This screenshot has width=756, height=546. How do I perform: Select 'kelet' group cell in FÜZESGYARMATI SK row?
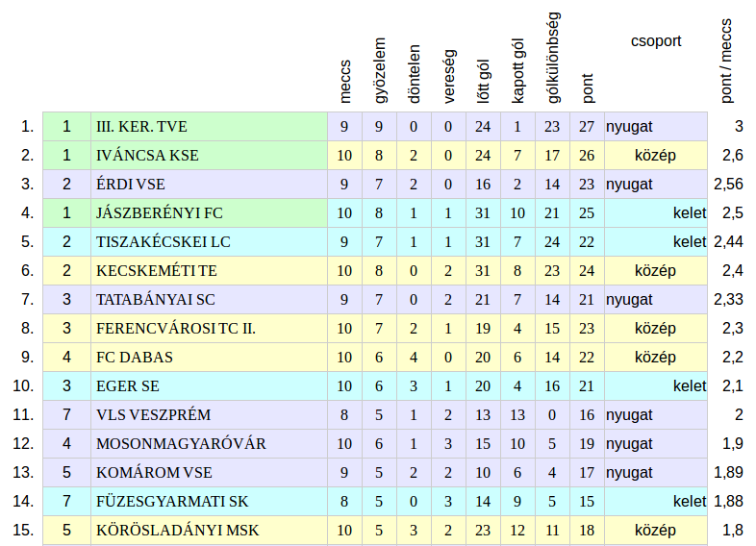(656, 501)
